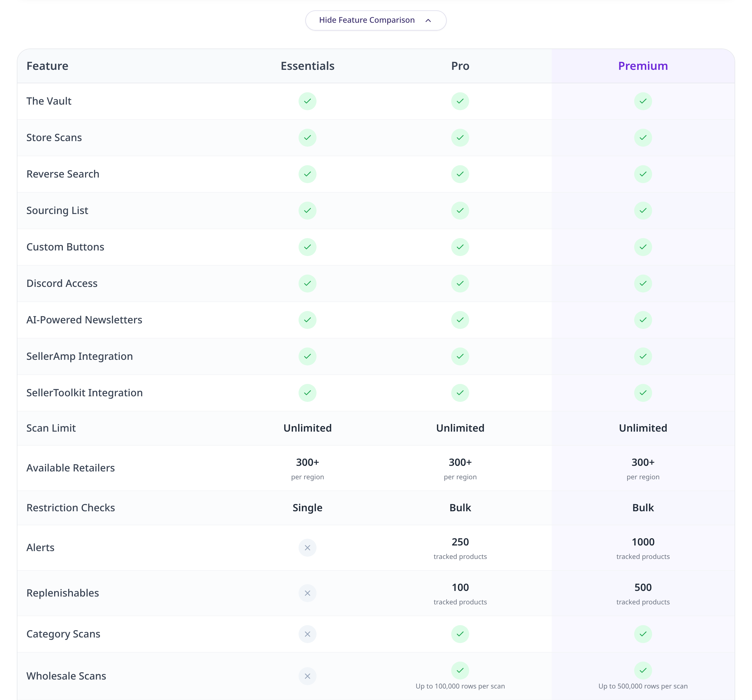Click the Premium checkmark for The Vault
Viewport: 752px width, 700px height.
tap(643, 101)
